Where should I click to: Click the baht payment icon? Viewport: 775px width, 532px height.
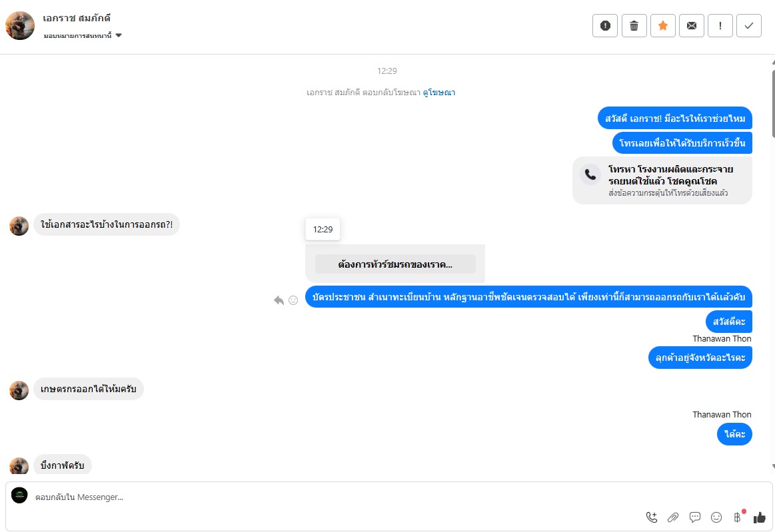[737, 517]
